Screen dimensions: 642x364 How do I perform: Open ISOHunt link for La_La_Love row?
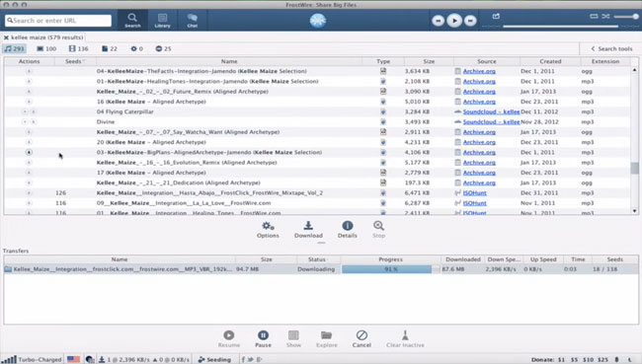[474, 203]
